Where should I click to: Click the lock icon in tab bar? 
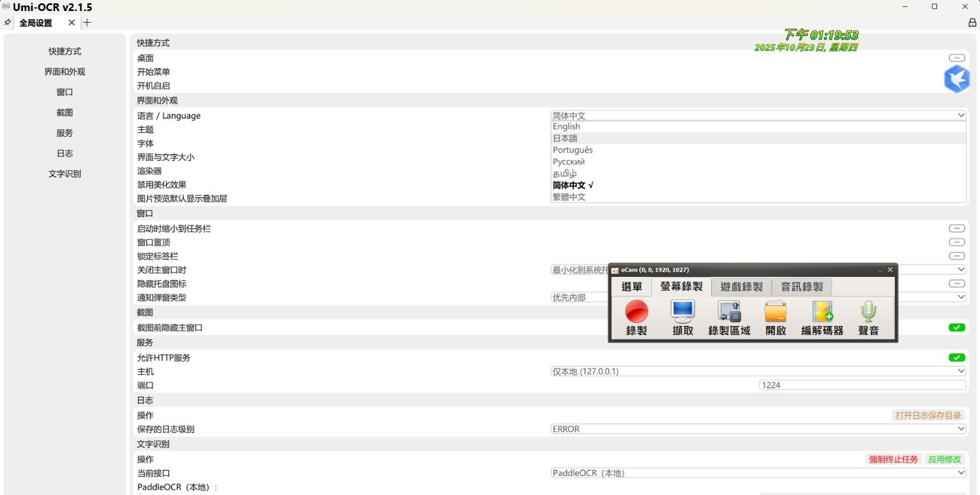coord(972,23)
